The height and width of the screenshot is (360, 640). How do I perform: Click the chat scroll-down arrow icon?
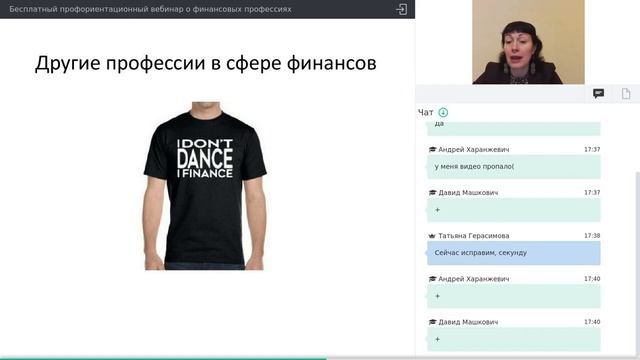(x=443, y=112)
